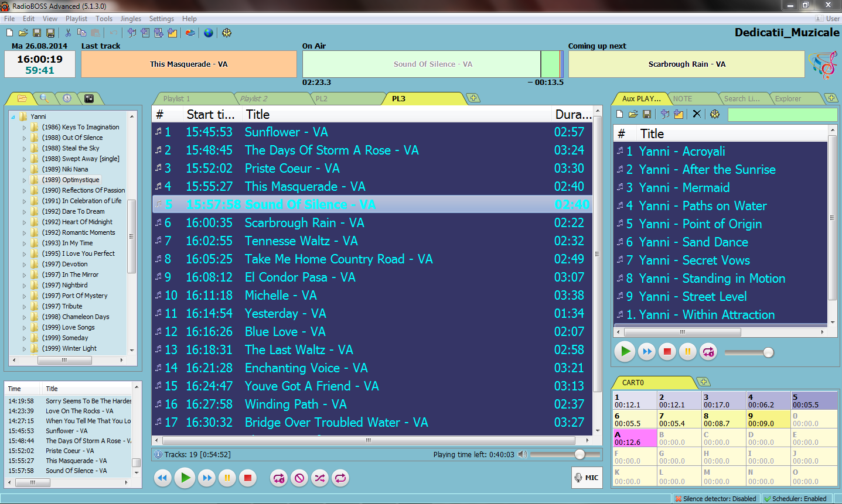Cut selected tracks with scissors icon

click(x=68, y=33)
